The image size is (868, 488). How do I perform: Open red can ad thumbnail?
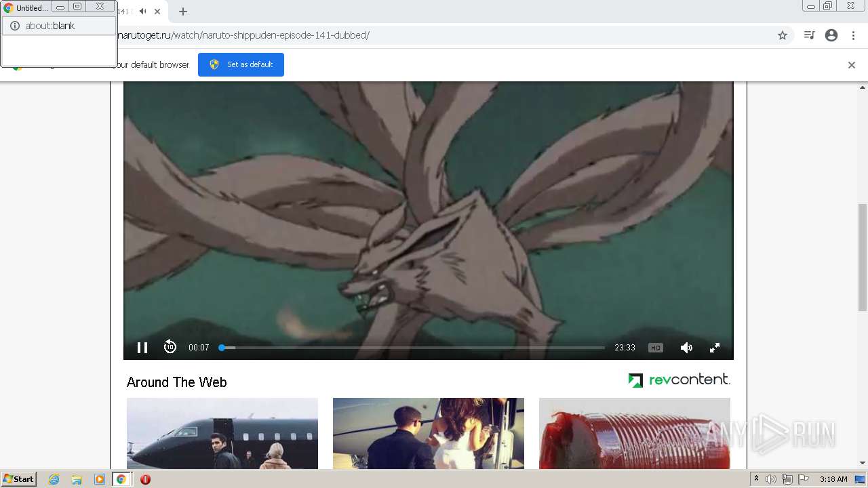click(x=635, y=434)
